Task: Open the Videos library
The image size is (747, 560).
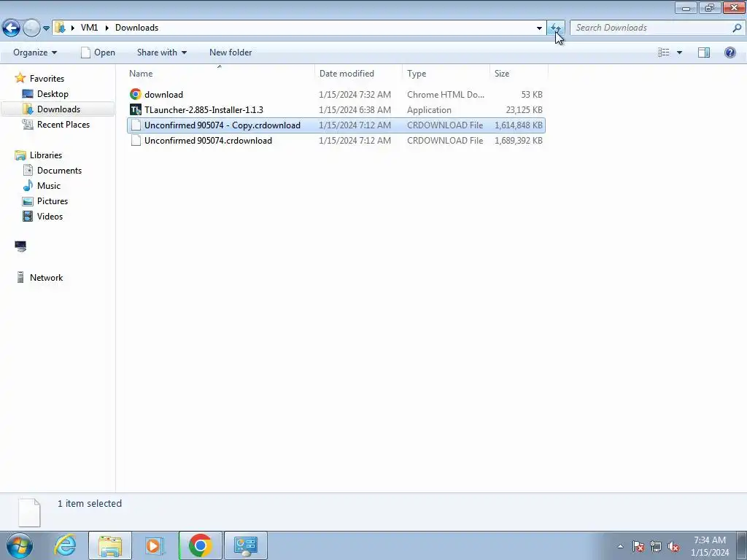Action: pyautogui.click(x=50, y=216)
